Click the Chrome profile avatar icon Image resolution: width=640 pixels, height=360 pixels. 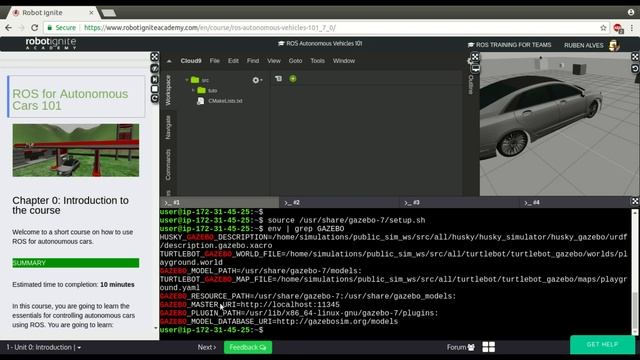631,12
